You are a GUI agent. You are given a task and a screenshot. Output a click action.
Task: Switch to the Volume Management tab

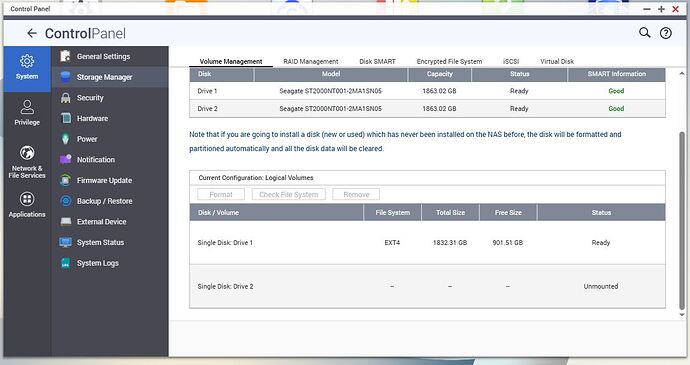[231, 61]
